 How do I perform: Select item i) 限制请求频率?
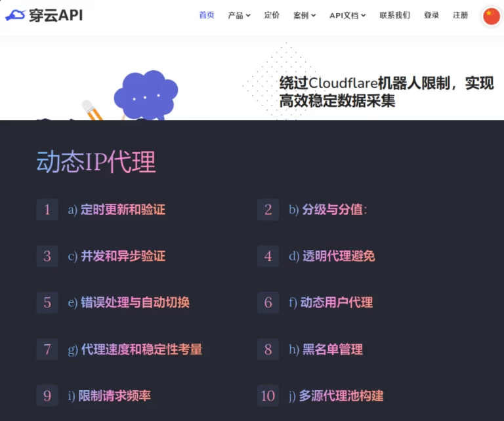tap(109, 395)
